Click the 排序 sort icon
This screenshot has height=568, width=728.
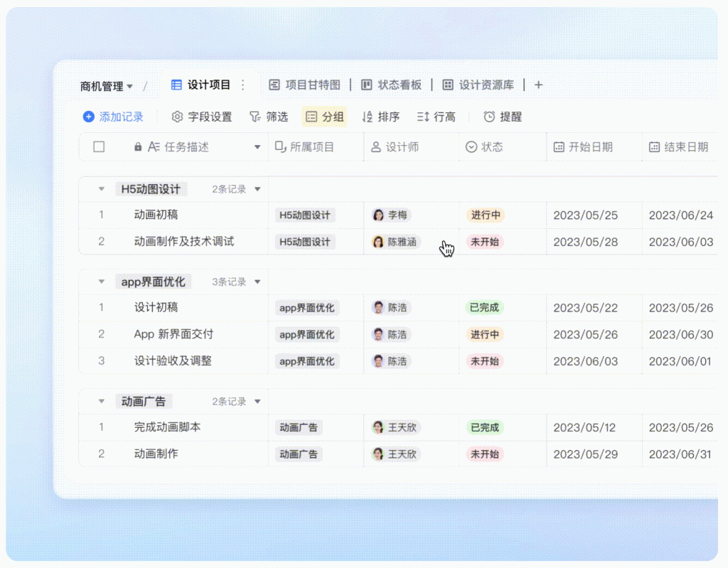(x=367, y=117)
